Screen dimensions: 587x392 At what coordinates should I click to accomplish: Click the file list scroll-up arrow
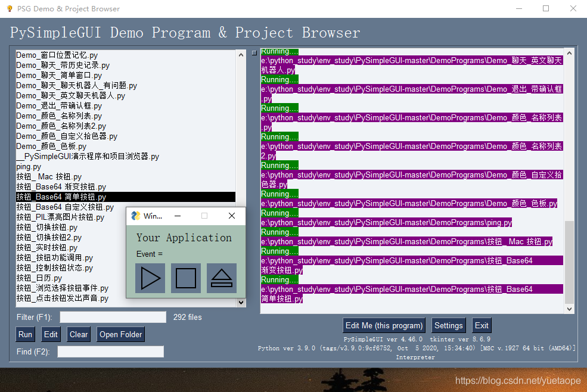coord(241,55)
